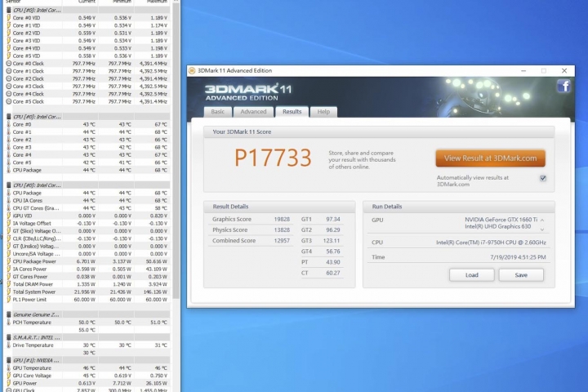This screenshot has width=588, height=392.
Task: Click View Result at 3DMark.com button
Action: (490, 158)
